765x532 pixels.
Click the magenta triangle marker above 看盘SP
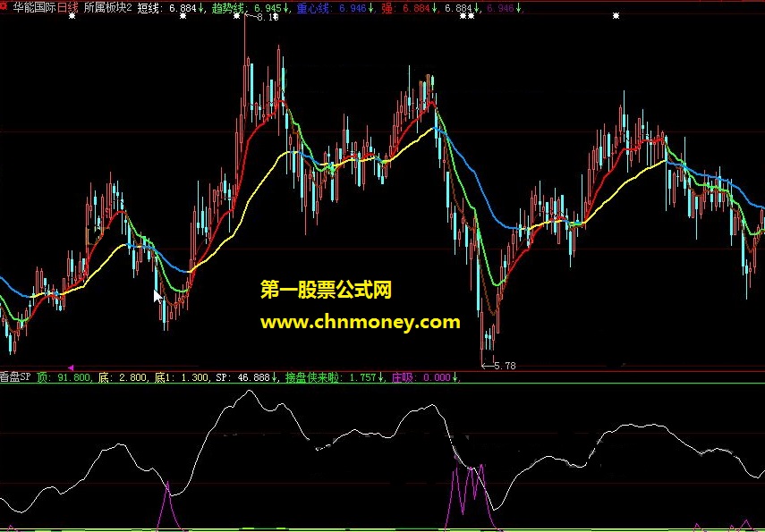71,367
